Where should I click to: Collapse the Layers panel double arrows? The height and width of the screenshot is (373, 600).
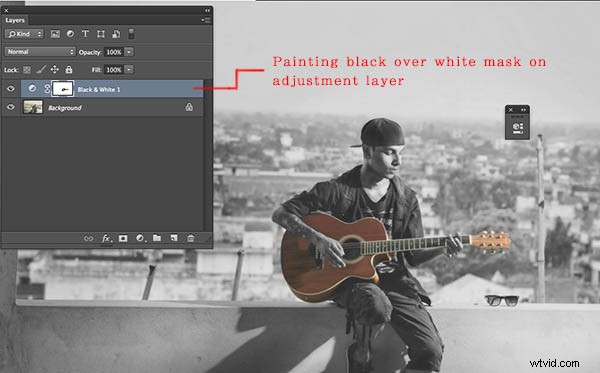click(x=207, y=10)
